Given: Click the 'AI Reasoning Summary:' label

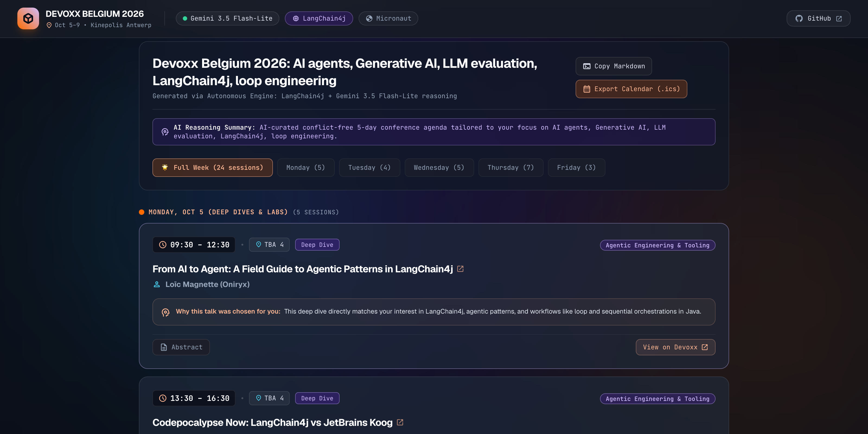Looking at the screenshot, I should tap(214, 127).
